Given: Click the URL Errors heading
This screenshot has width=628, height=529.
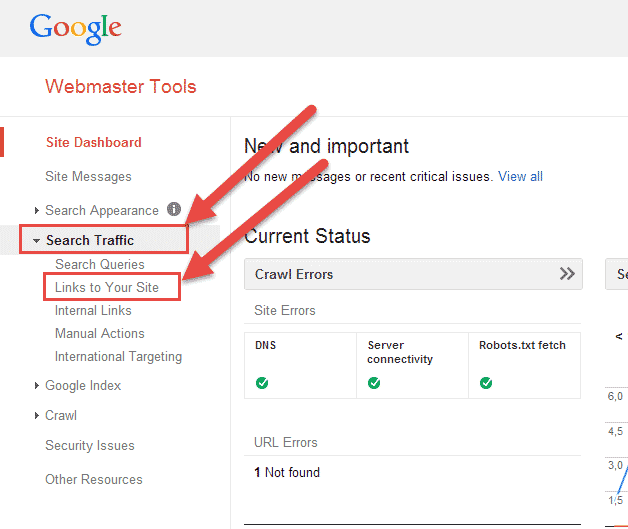Looking at the screenshot, I should pos(286,442).
